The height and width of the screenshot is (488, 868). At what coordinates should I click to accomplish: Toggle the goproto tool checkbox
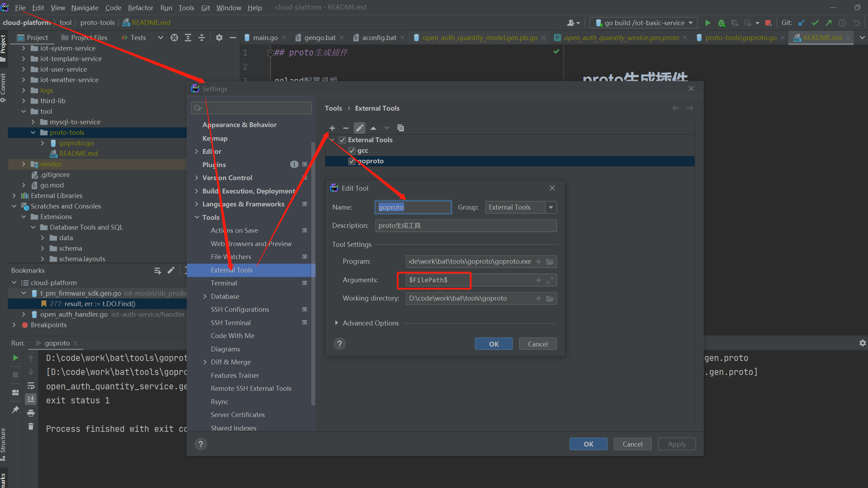pos(352,161)
